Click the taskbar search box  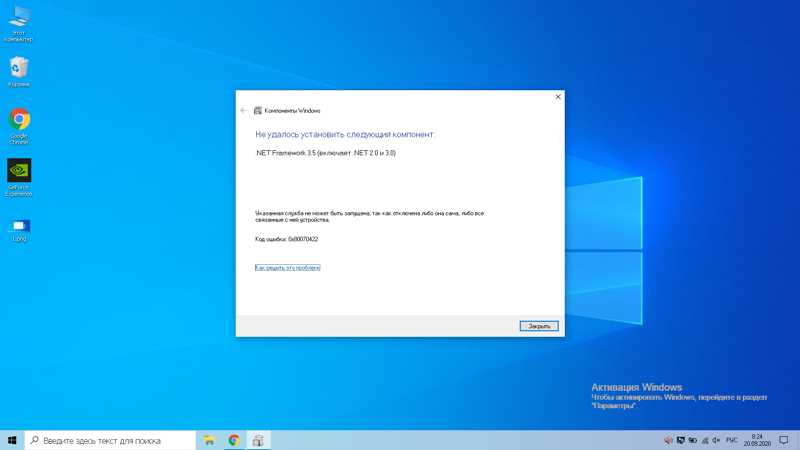[x=110, y=440]
